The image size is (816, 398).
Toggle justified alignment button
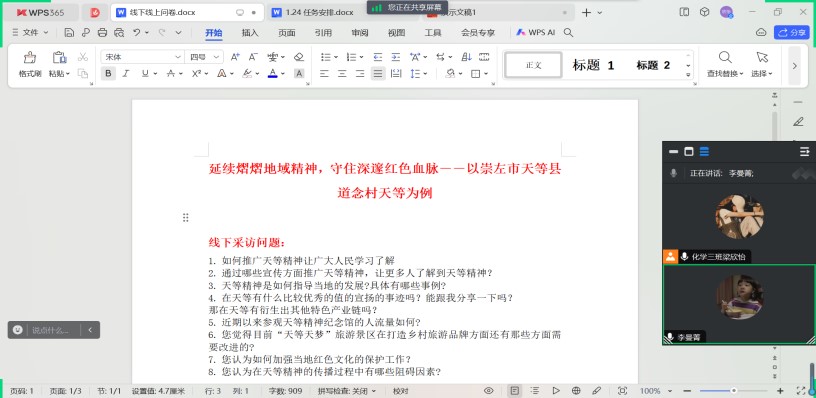click(x=378, y=74)
